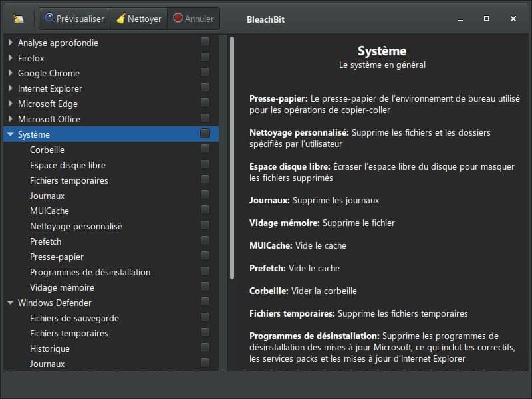Screen dimensions: 532x399
Task: Select the Espace disque libre item
Action: click(68, 165)
